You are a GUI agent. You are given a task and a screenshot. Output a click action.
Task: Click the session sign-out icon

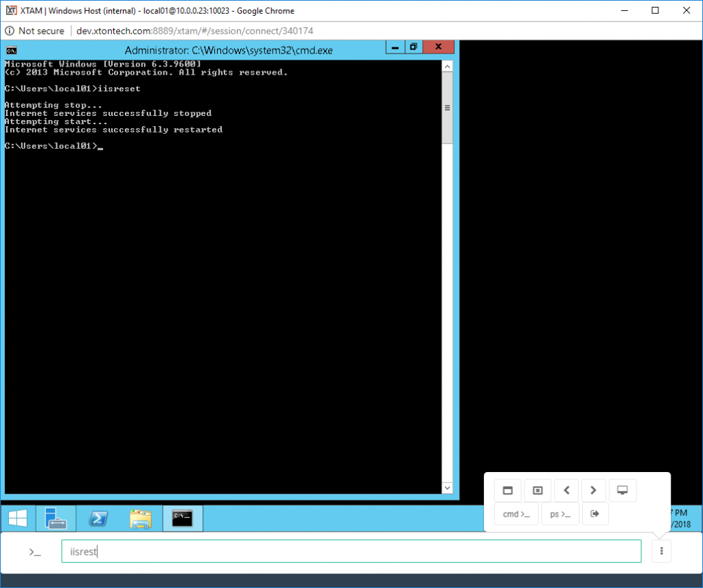[x=595, y=513]
